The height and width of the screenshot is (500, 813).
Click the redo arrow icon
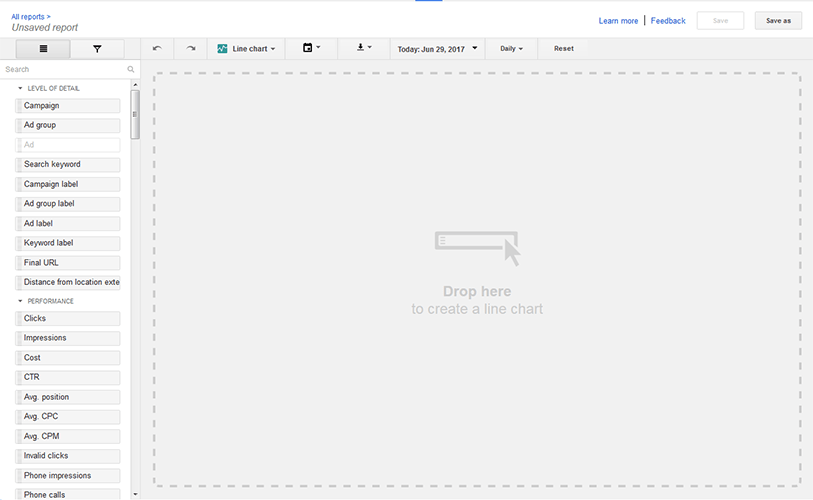pos(191,49)
